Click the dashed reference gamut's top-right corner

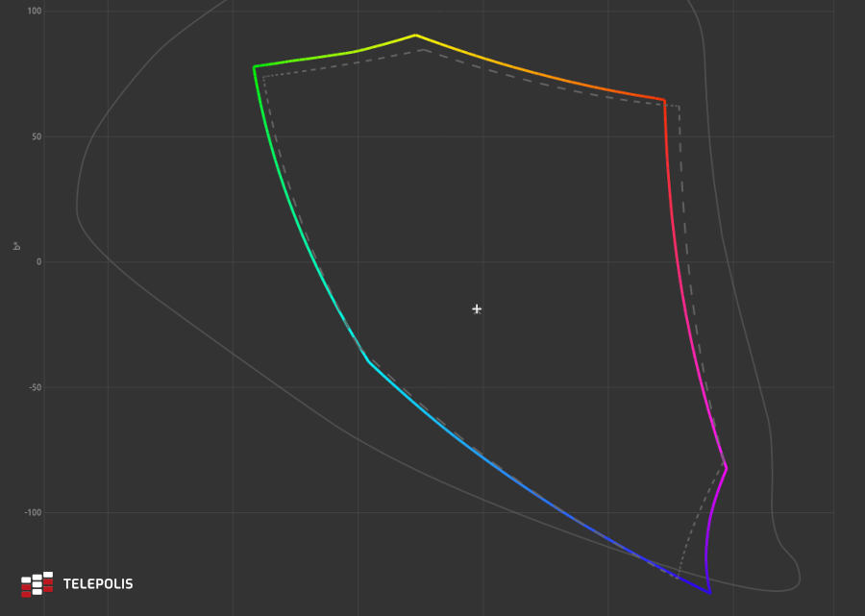click(x=680, y=107)
